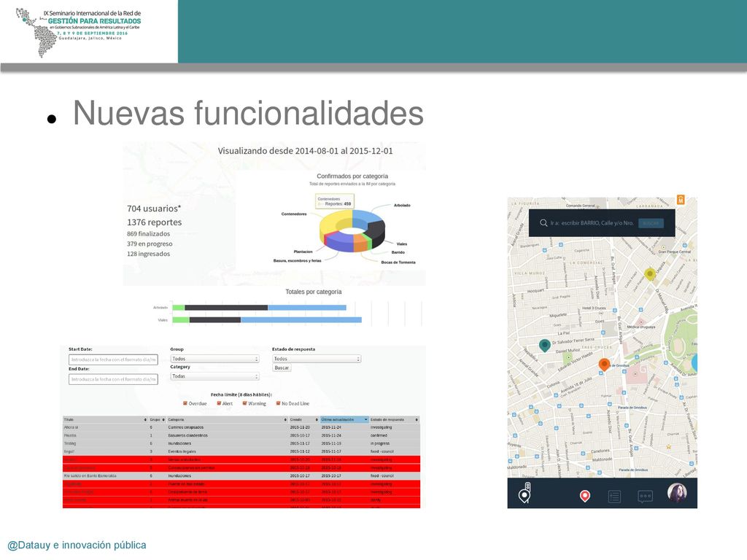
Task: Select the yellow map marker
Action: [x=649, y=274]
